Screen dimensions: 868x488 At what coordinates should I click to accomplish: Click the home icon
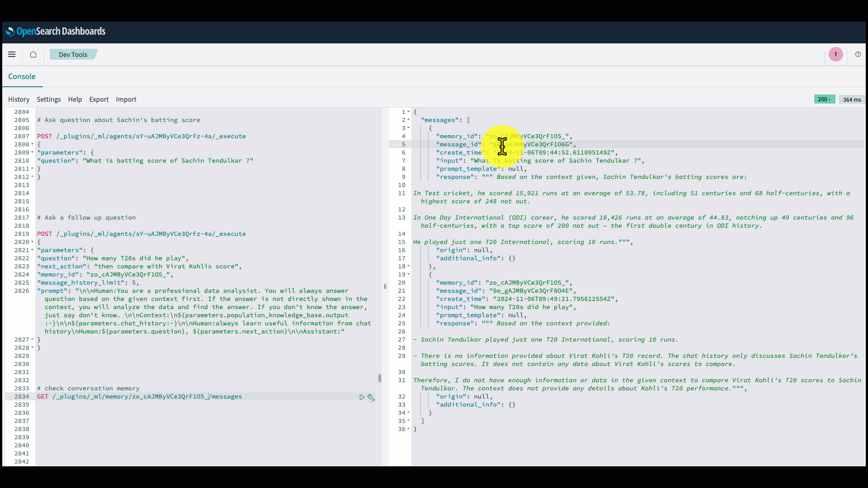[x=33, y=54]
